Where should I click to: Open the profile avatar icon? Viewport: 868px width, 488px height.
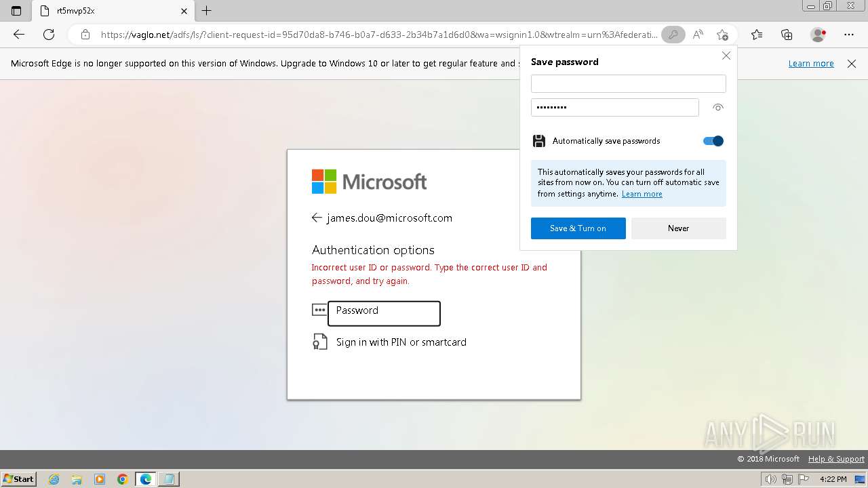point(818,35)
